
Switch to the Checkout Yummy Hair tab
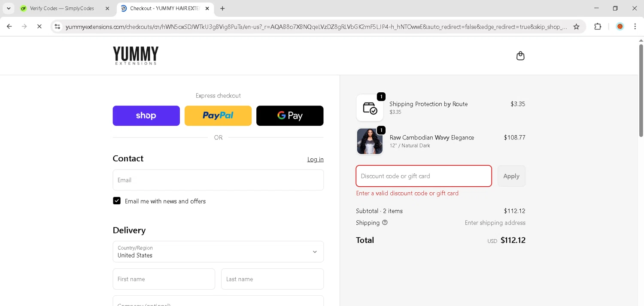[165, 9]
